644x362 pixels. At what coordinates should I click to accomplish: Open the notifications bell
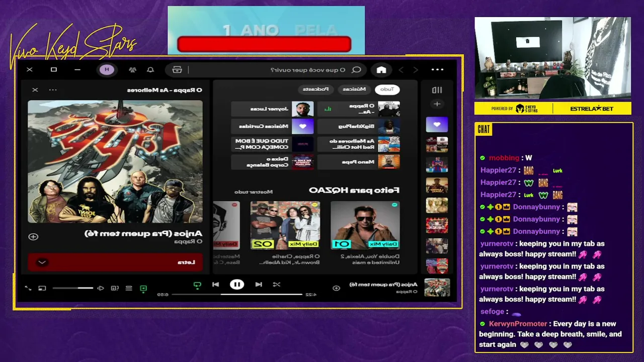pyautogui.click(x=150, y=70)
